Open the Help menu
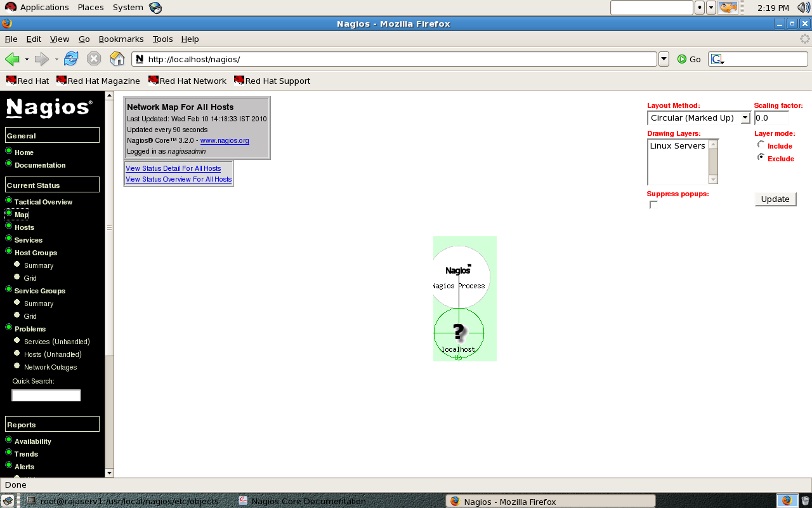Screen dimensions: 812x508 click(190, 39)
